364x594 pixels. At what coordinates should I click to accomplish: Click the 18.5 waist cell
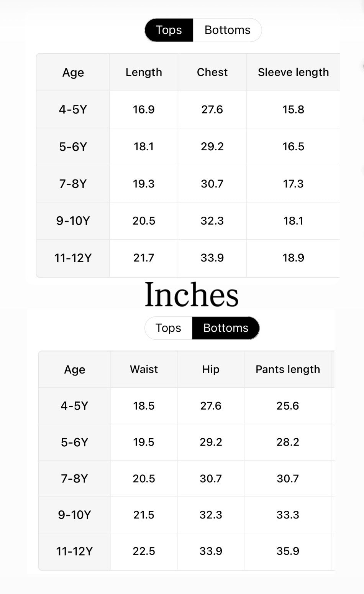click(x=144, y=406)
